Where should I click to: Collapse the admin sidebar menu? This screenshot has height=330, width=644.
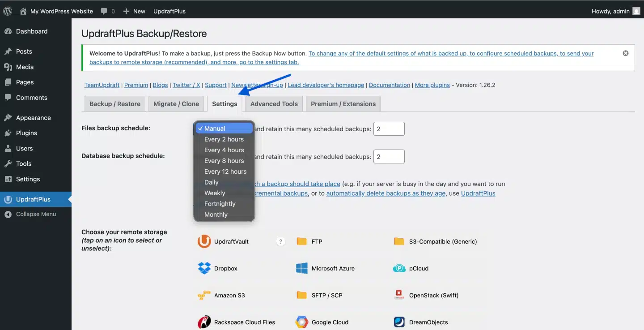click(x=36, y=214)
